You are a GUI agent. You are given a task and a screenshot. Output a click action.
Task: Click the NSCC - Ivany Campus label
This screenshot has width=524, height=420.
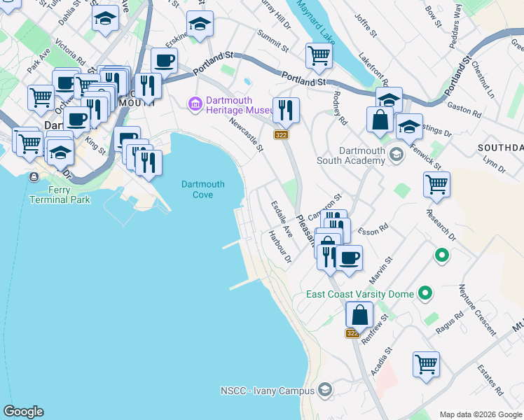(268, 391)
